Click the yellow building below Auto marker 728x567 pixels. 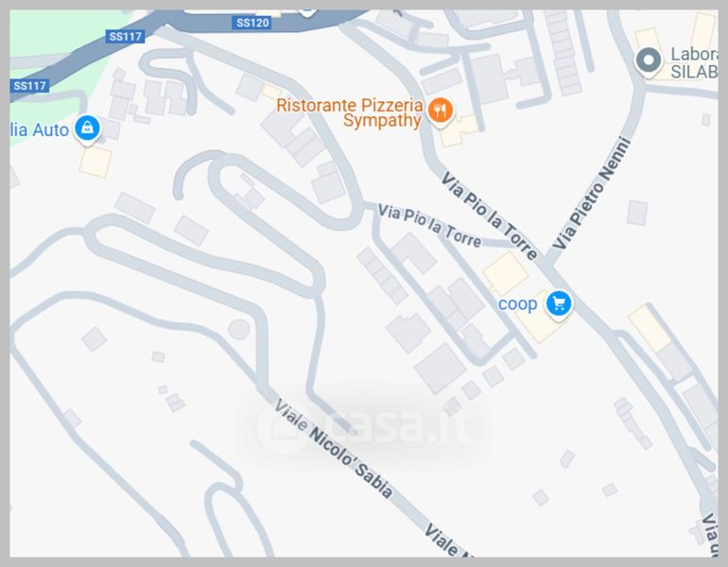pyautogui.click(x=95, y=162)
